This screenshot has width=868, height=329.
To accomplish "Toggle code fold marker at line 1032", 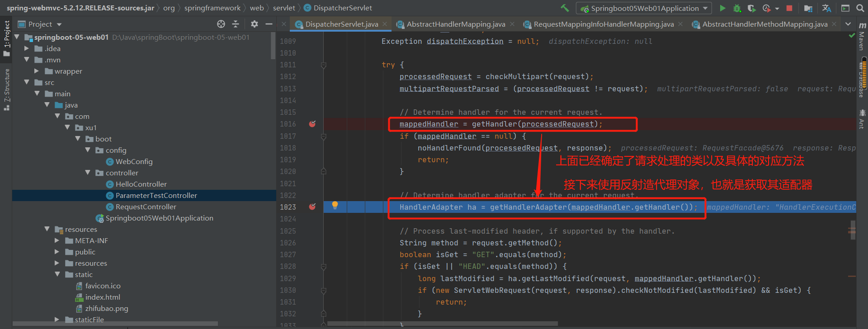I will point(324,314).
